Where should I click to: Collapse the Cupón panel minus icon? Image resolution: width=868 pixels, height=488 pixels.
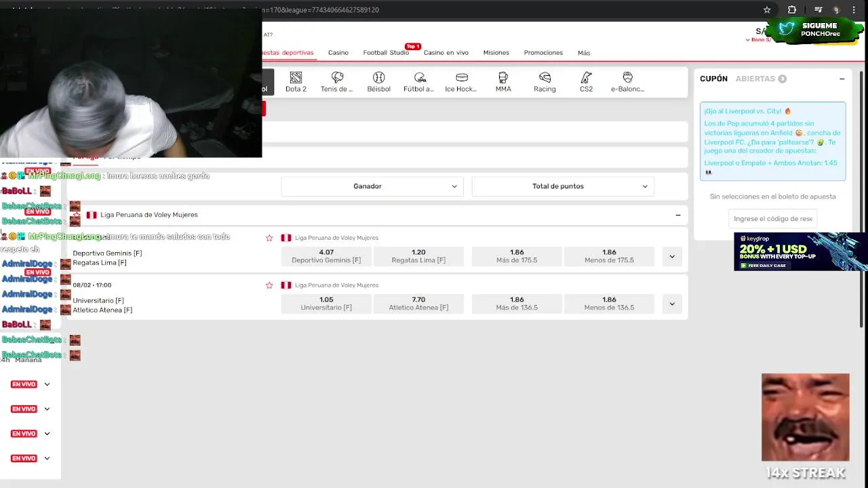[x=842, y=79]
